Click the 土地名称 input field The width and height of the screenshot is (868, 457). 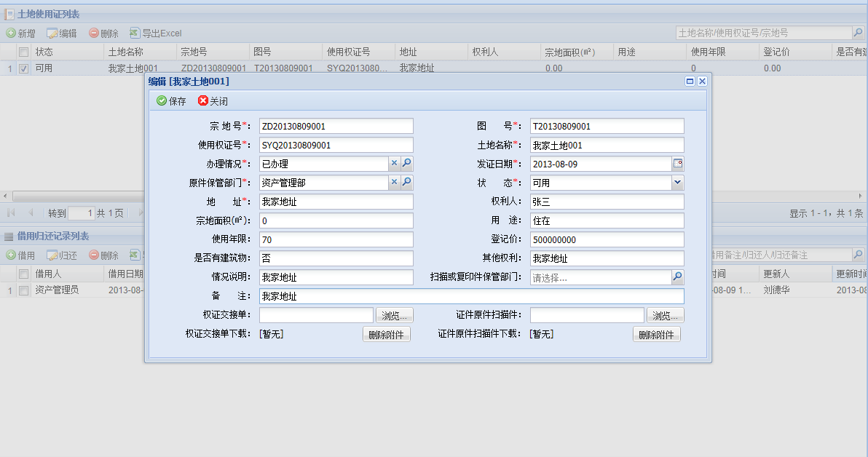point(607,145)
